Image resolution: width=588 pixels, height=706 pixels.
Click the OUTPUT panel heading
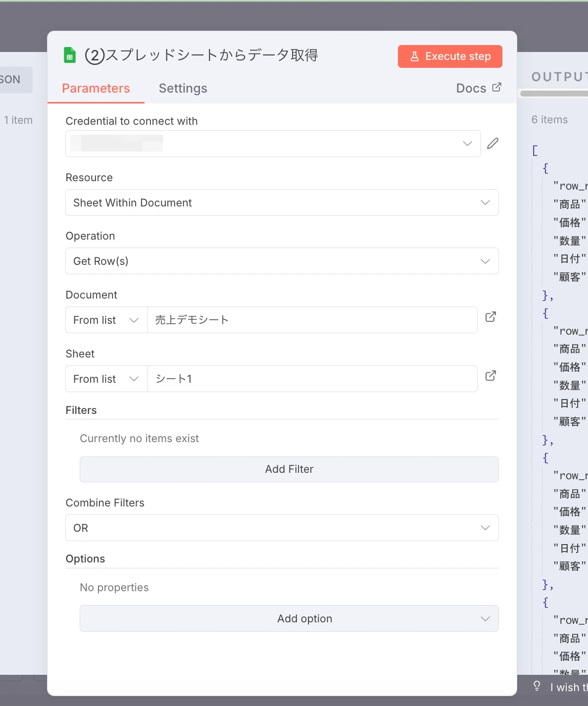(x=559, y=77)
